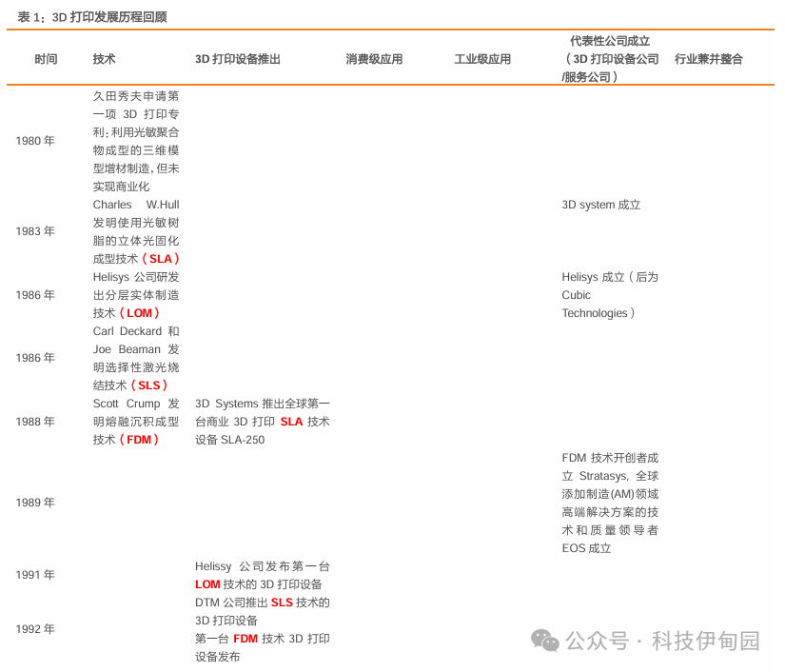Screen dimensions: 785x672
Task: Click the "EOS 成立" text
Action: pyautogui.click(x=587, y=548)
